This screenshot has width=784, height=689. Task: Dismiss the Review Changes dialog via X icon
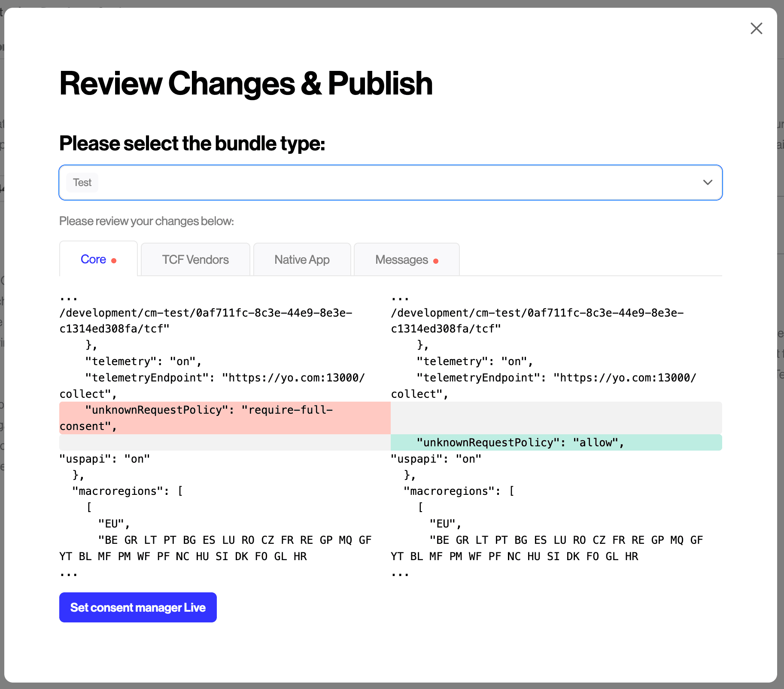point(756,28)
